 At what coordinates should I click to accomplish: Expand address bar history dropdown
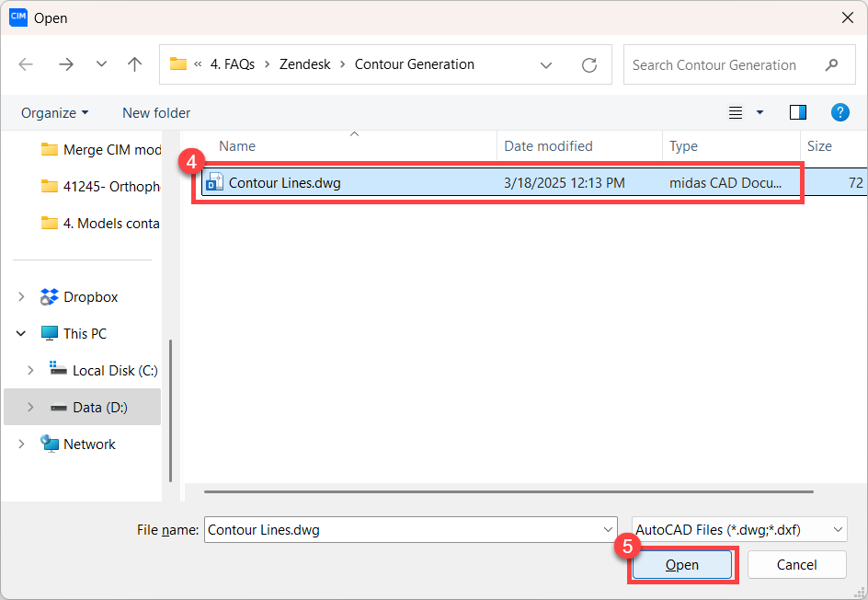click(x=546, y=65)
